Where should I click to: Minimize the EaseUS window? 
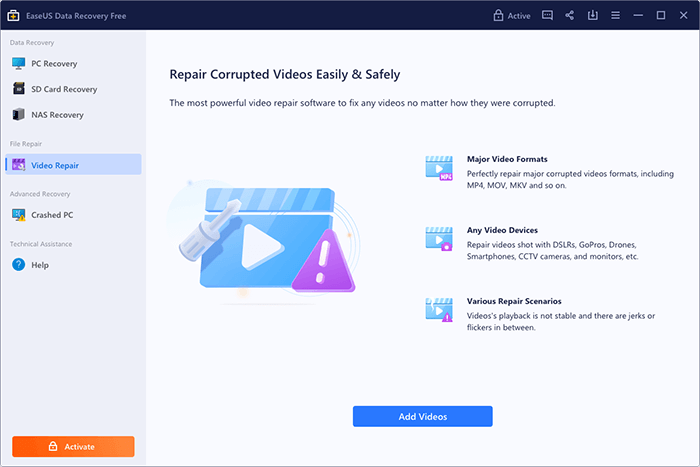coord(638,16)
